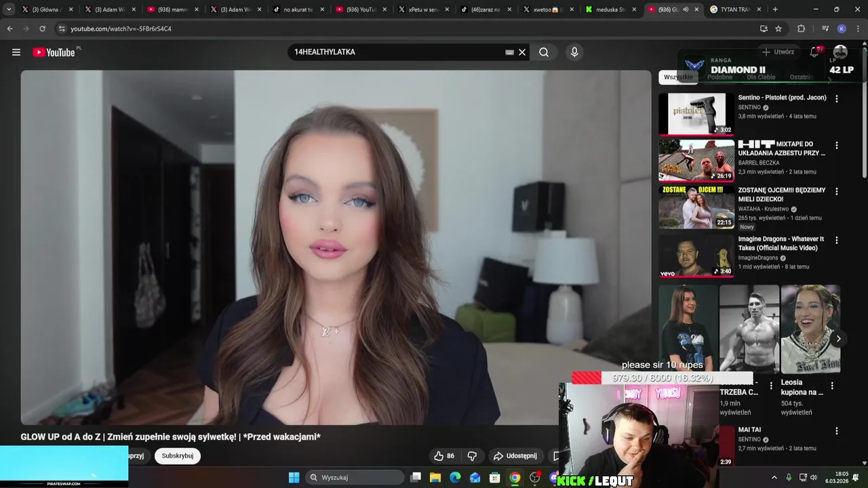This screenshot has height=488, width=868.
Task: Toggle Subskrybuj subscribe button
Action: coord(178,456)
